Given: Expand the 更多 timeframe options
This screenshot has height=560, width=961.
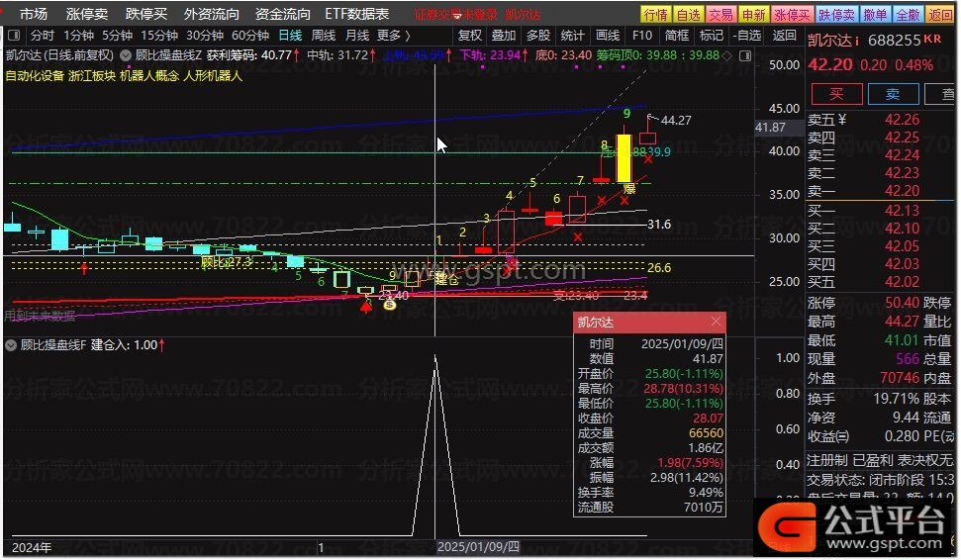Looking at the screenshot, I should coord(394,36).
